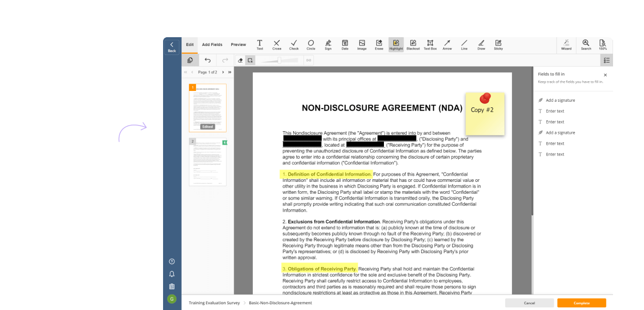Image resolution: width=644 pixels, height=310 pixels.
Task: Switch to the Add Fields tab
Action: (212, 45)
